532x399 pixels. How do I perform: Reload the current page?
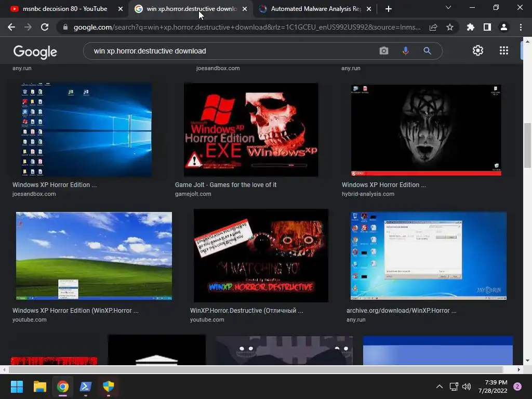point(45,27)
